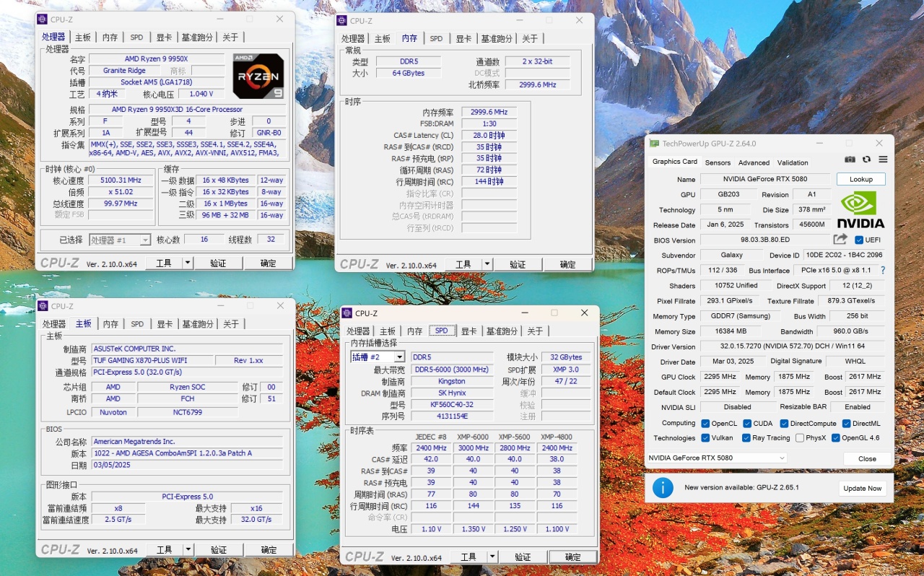Expand 工具 arrow in CPU-Z processor window
The height and width of the screenshot is (576, 924).
pos(188,263)
